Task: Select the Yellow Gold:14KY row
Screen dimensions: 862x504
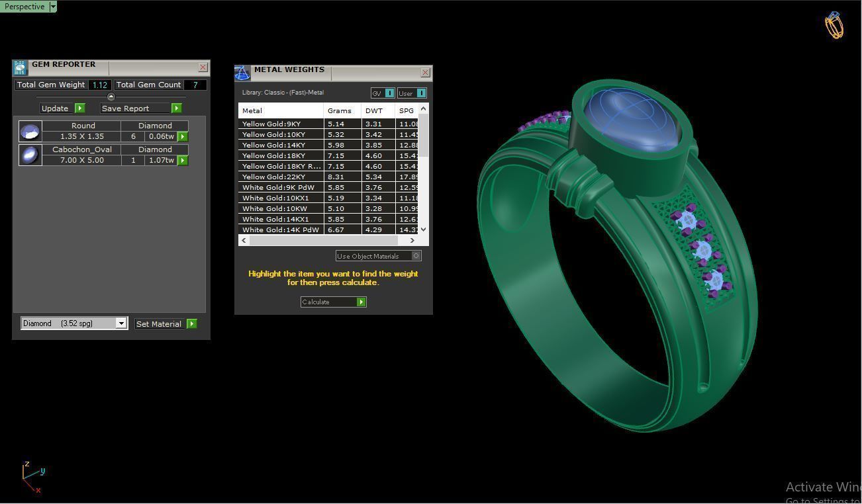Action: click(x=329, y=145)
